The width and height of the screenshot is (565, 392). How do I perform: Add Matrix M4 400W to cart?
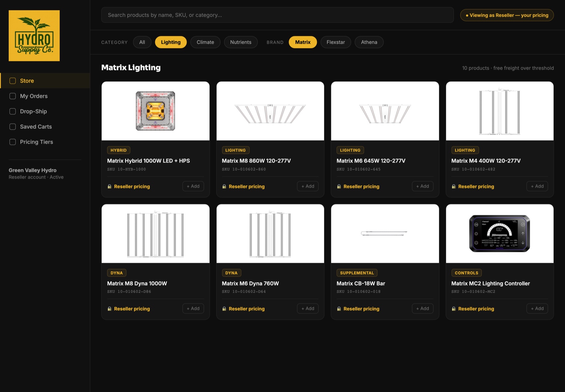click(537, 186)
